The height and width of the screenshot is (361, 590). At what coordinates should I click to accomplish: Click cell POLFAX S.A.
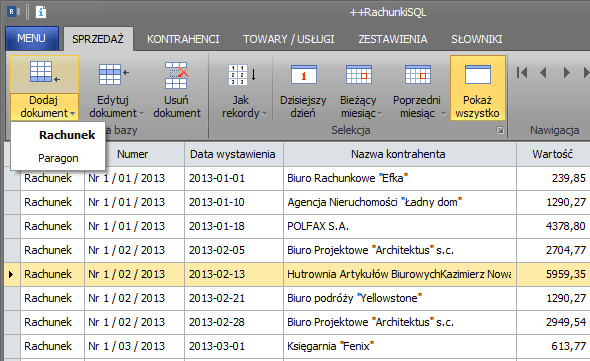(x=400, y=226)
